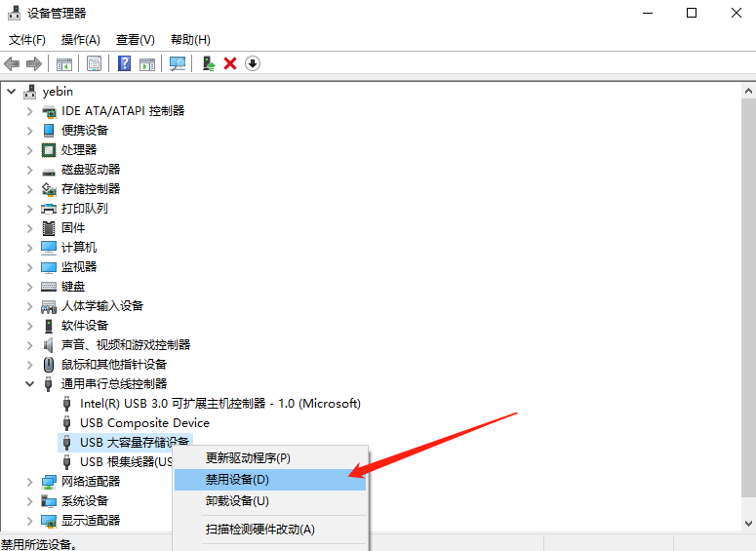Click the 键盘 keyboard icon
756x551 pixels.
pyautogui.click(x=49, y=287)
